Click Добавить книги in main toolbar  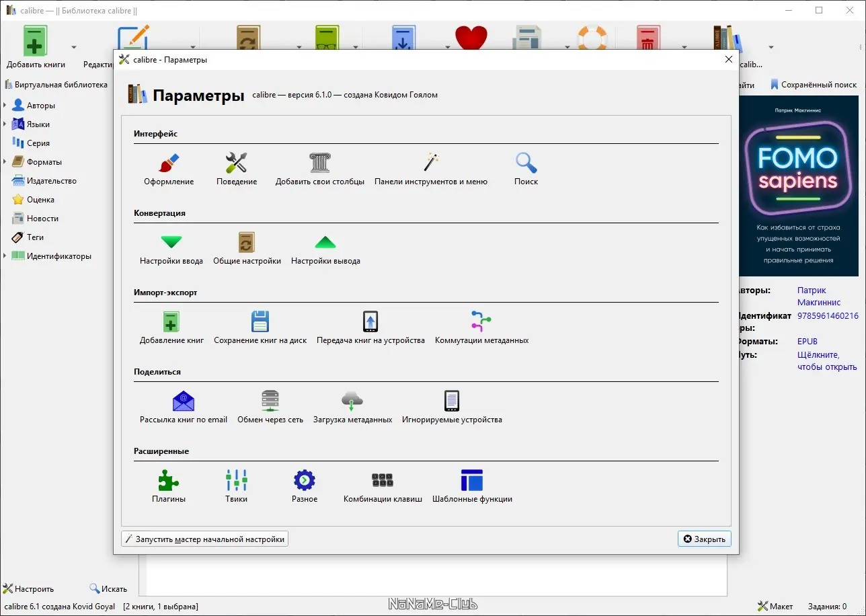click(x=36, y=47)
